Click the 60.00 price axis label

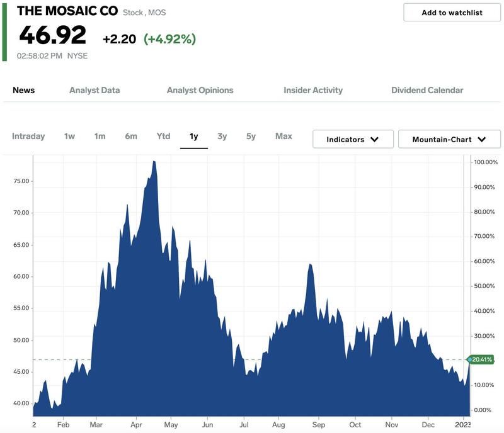pyautogui.click(x=21, y=276)
